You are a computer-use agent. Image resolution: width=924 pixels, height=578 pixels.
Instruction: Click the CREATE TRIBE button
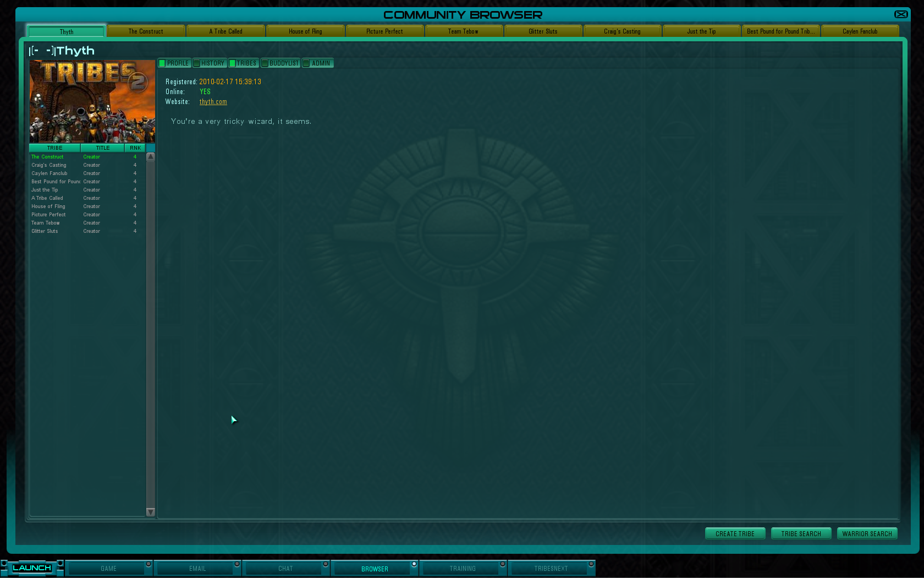point(735,534)
